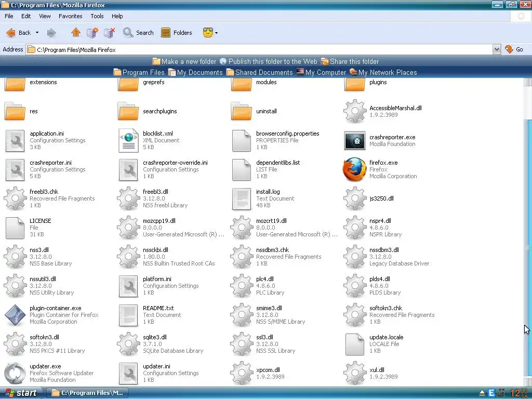532x399 pixels.
Task: Select the crashreporter.exe icon
Action: coord(354,140)
